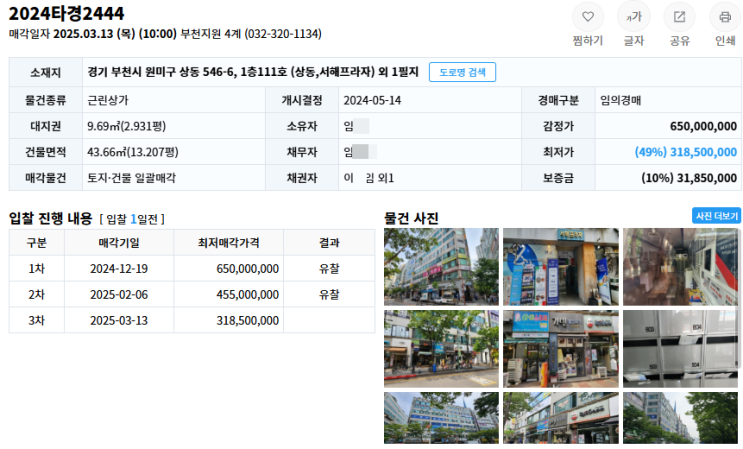743x449 pixels.
Task: Click the 근린상가 property type value
Action: coord(108,100)
